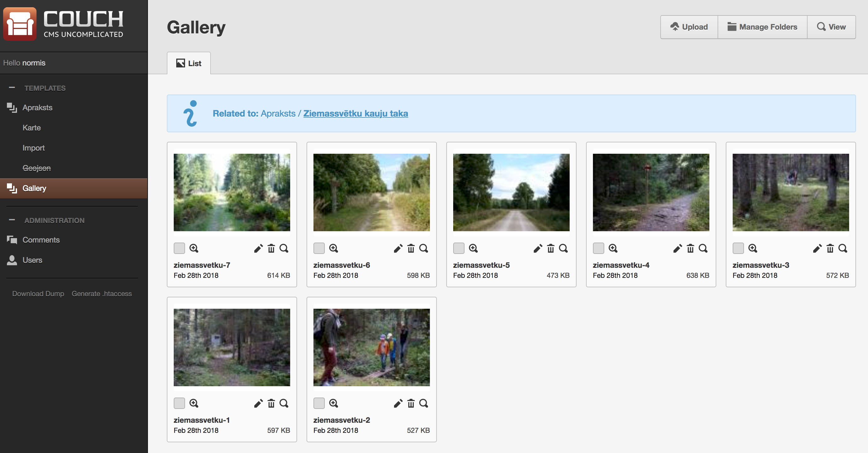Delete ziemassvetku-4 using trash icon
This screenshot has width=868, height=453.
691,248
